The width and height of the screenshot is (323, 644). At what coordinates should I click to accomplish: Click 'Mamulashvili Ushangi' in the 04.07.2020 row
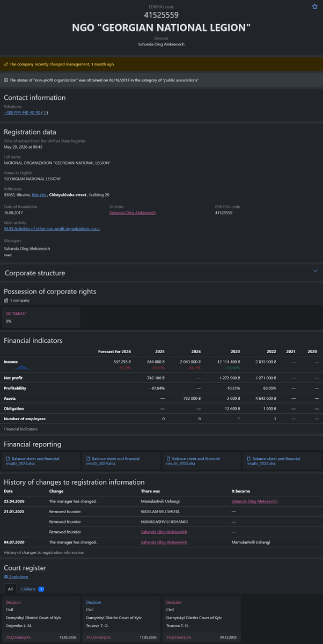(251, 542)
